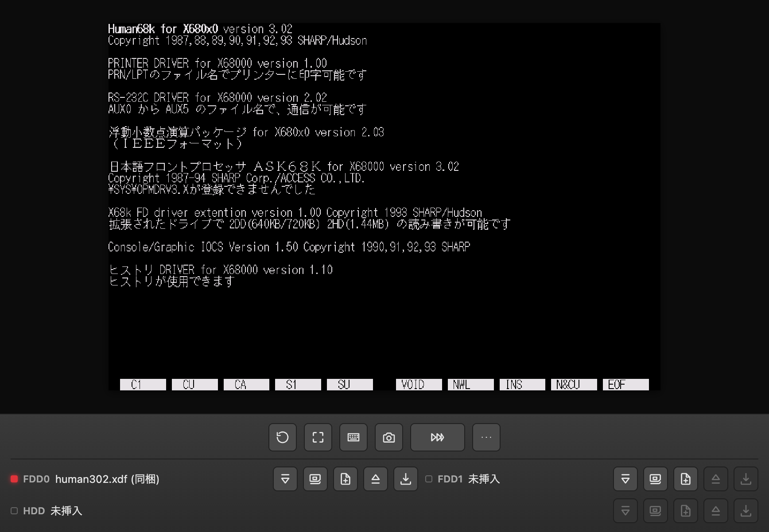Click the FDD1 eject button
This screenshot has width=769, height=532.
tap(716, 479)
